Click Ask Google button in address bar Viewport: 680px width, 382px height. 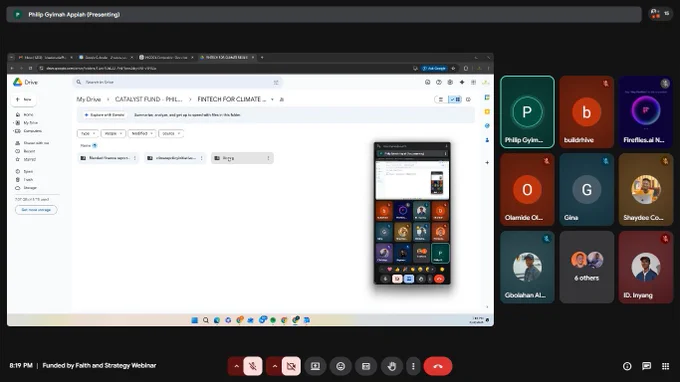[435, 69]
